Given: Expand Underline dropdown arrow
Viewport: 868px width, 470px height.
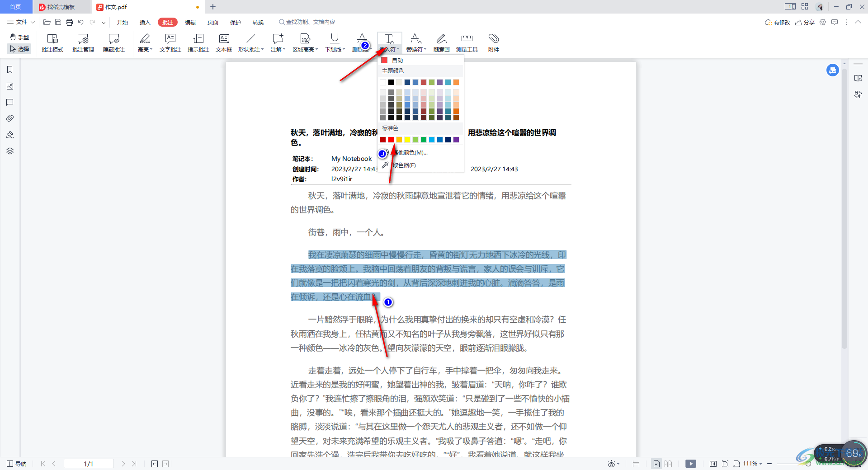Looking at the screenshot, I should (x=344, y=50).
